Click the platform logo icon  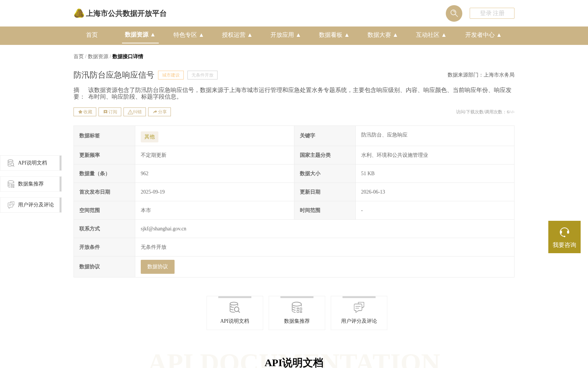[x=79, y=13]
